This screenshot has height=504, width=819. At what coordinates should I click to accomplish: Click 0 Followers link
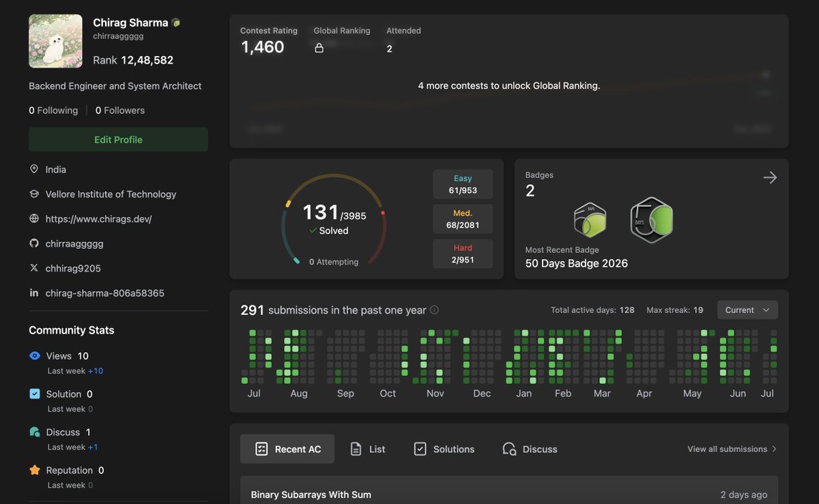[x=120, y=110]
